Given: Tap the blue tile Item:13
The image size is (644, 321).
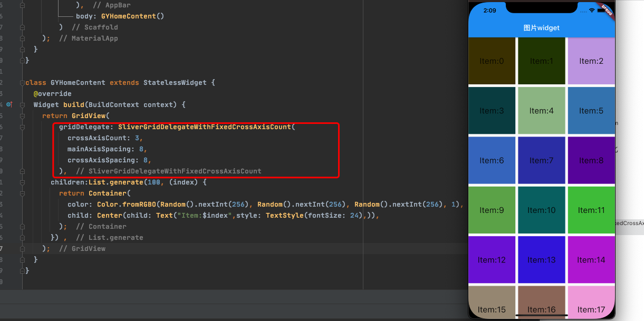Looking at the screenshot, I should tap(542, 259).
